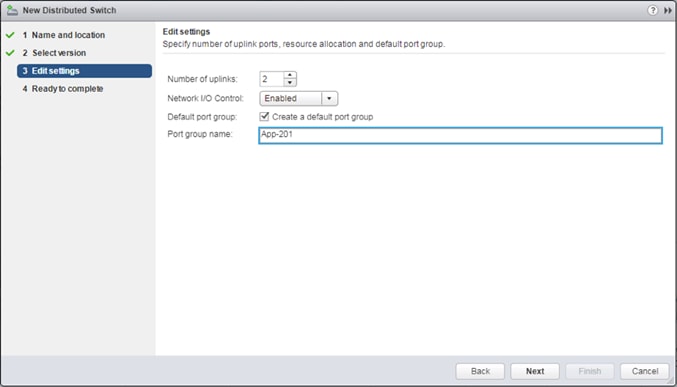Click the Number of uplinks value field
The image size is (677, 387).
(x=272, y=79)
